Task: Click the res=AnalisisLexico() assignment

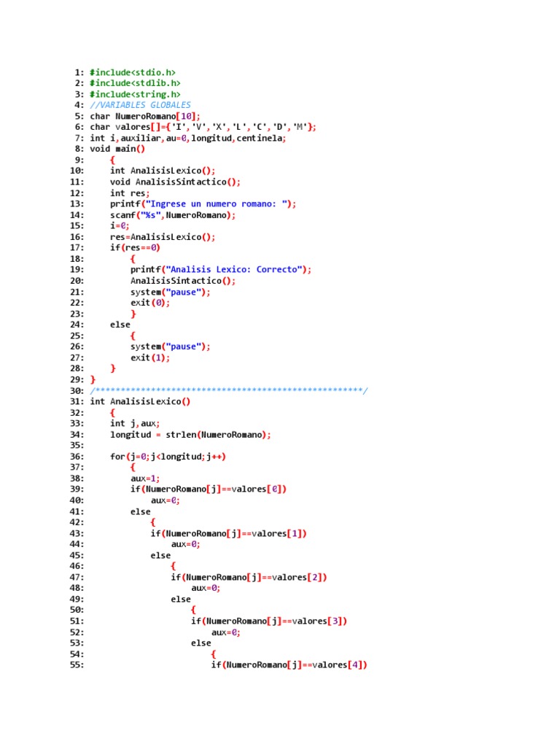Action: click(163, 237)
